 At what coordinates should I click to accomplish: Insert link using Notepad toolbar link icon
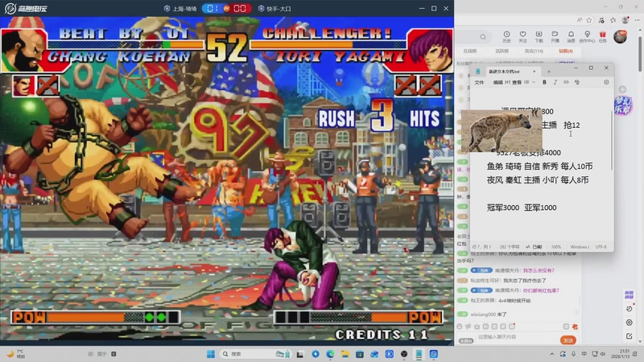click(x=566, y=82)
